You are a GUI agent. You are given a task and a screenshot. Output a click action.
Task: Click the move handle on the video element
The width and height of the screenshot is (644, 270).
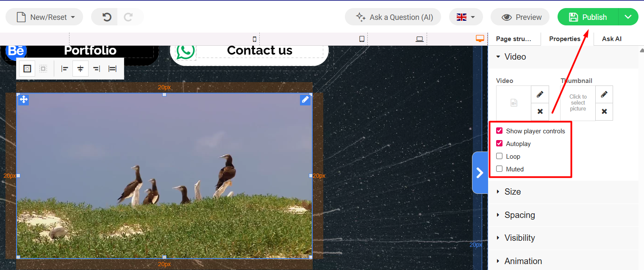tap(23, 100)
